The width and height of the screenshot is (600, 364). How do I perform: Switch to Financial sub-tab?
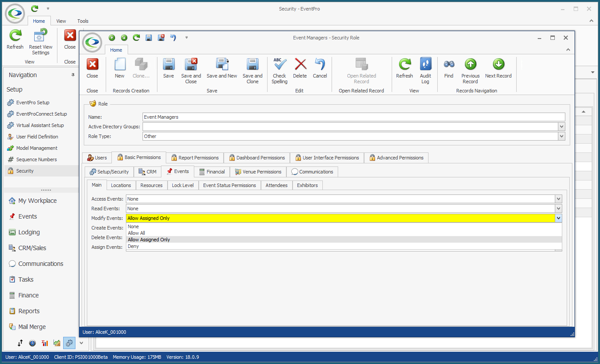coord(212,172)
